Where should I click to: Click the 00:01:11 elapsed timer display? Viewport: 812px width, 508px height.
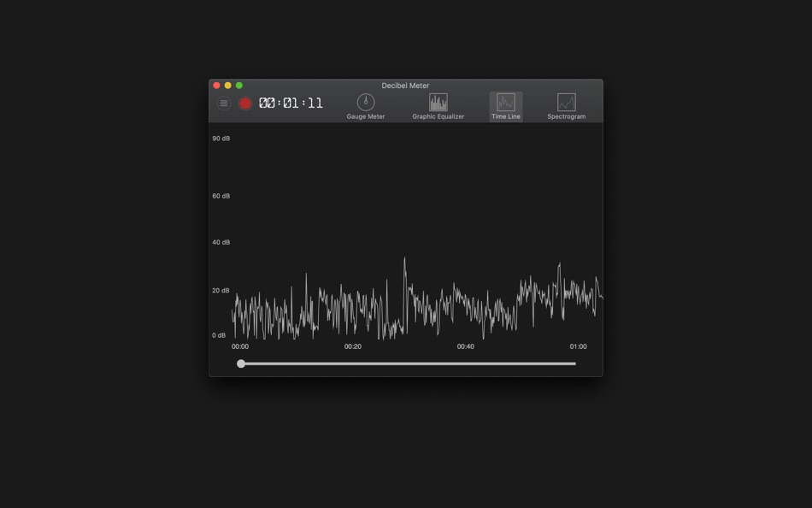(x=291, y=103)
